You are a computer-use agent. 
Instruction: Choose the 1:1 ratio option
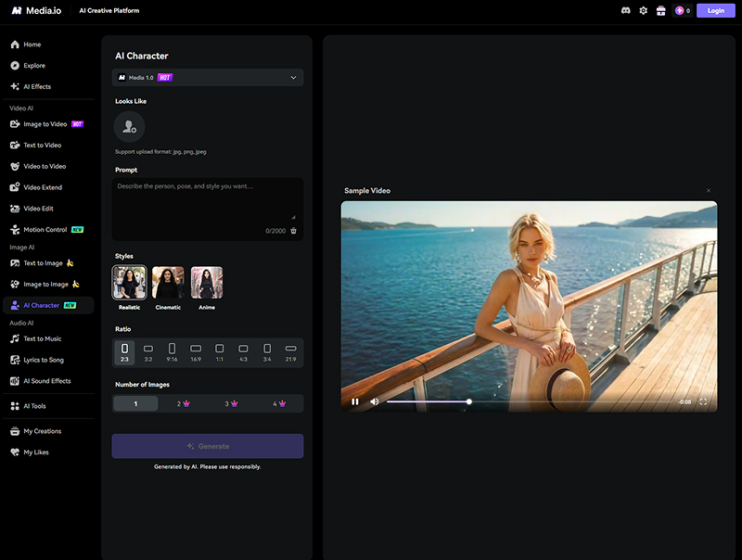[x=220, y=351]
